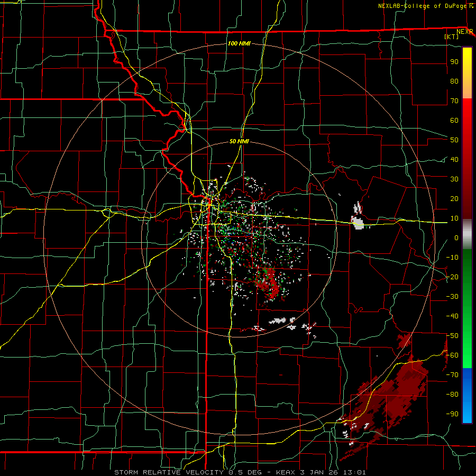Screen dimensions: 476x476
Task: Click the 100 NMI range ring label
Action: (239, 43)
